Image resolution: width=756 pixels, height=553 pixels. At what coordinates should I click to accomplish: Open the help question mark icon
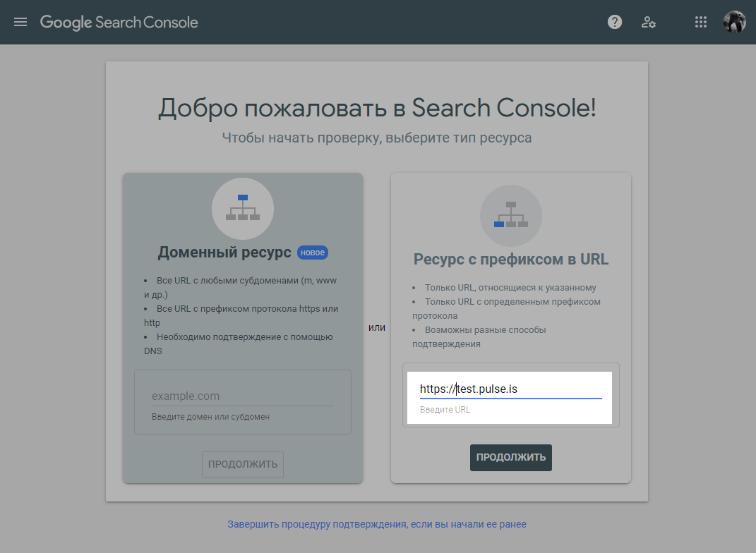pyautogui.click(x=614, y=22)
